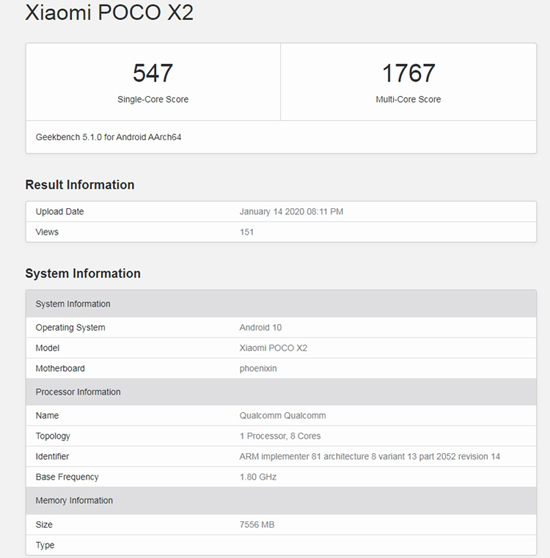Click the Motherboard label
The height and width of the screenshot is (558, 550).
[x=60, y=368]
